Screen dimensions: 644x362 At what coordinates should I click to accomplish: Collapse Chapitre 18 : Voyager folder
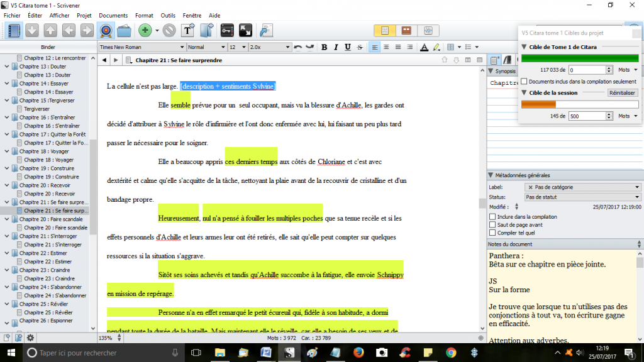(7, 151)
